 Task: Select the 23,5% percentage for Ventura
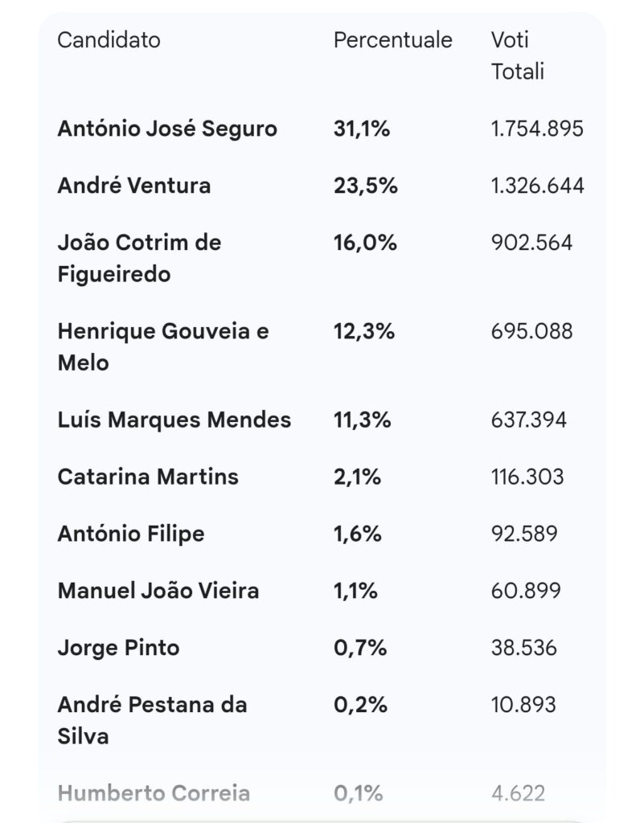(x=365, y=186)
